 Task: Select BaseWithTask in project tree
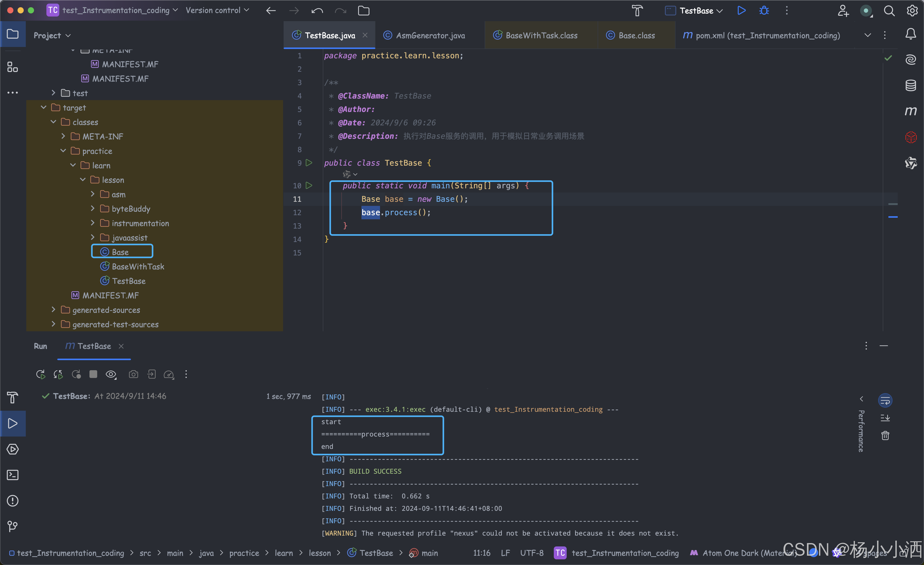click(138, 266)
